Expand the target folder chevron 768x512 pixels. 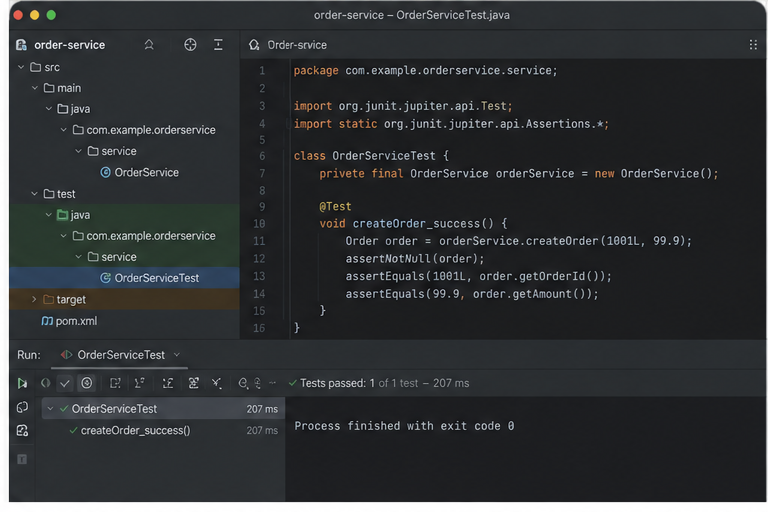34,299
